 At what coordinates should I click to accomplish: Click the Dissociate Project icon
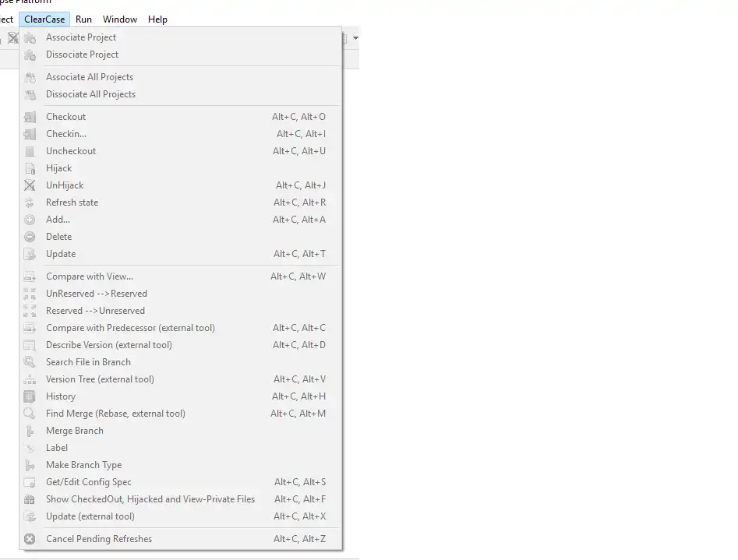coord(30,55)
